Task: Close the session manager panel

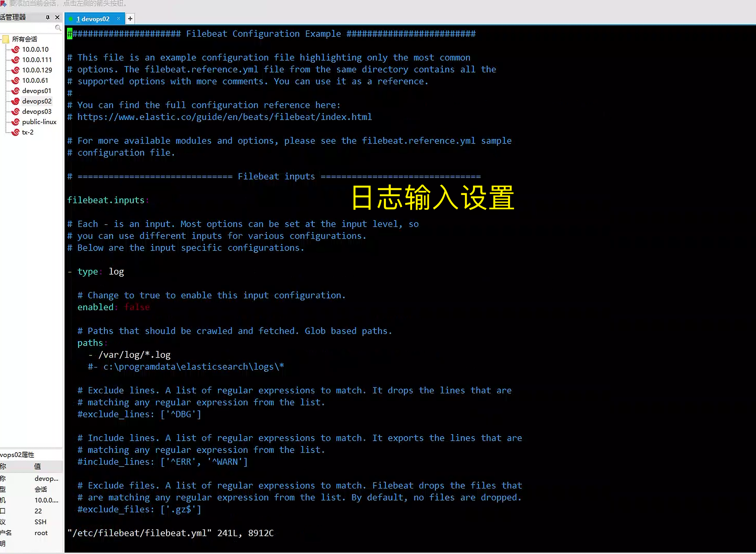Action: [x=57, y=17]
